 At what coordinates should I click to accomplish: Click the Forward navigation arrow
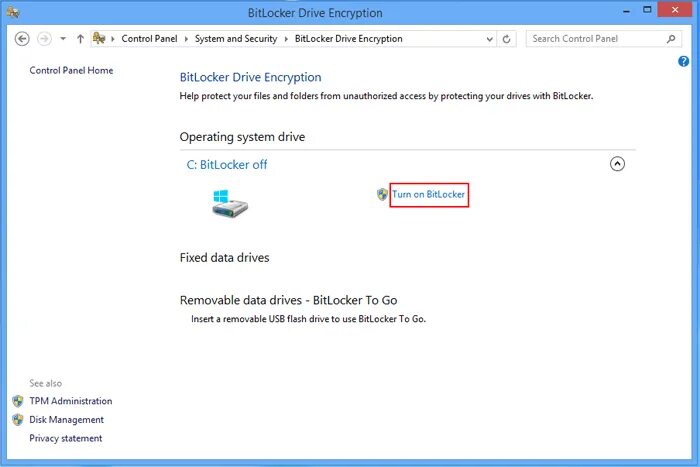pos(44,39)
